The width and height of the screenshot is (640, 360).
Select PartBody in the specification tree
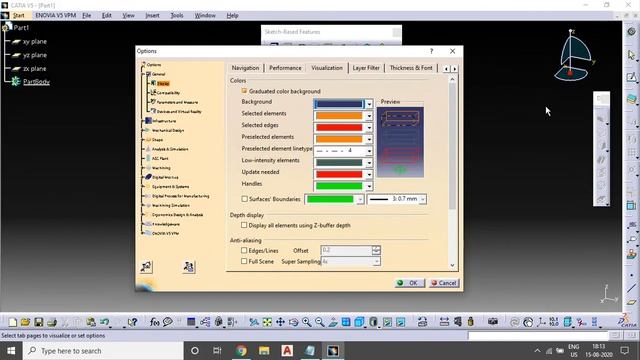tap(36, 82)
